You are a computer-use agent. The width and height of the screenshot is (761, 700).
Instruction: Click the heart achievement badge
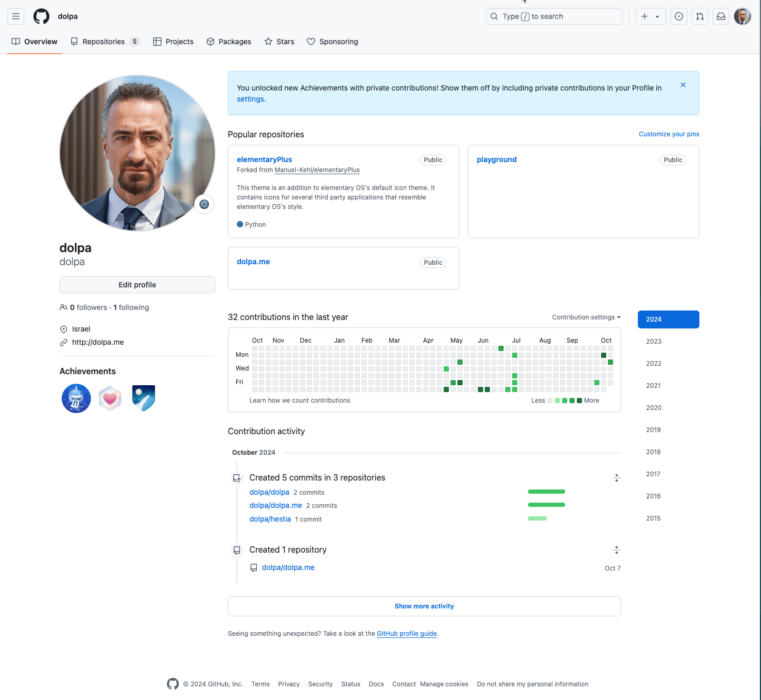110,398
